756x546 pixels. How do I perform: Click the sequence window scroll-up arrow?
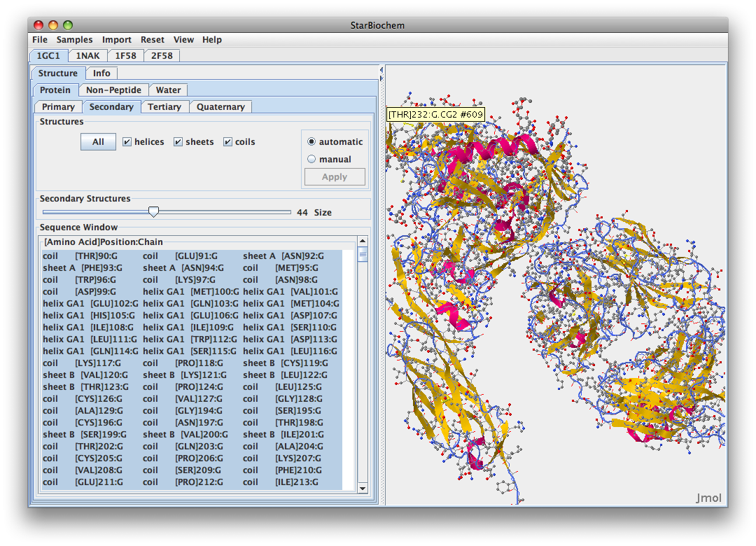coord(362,241)
